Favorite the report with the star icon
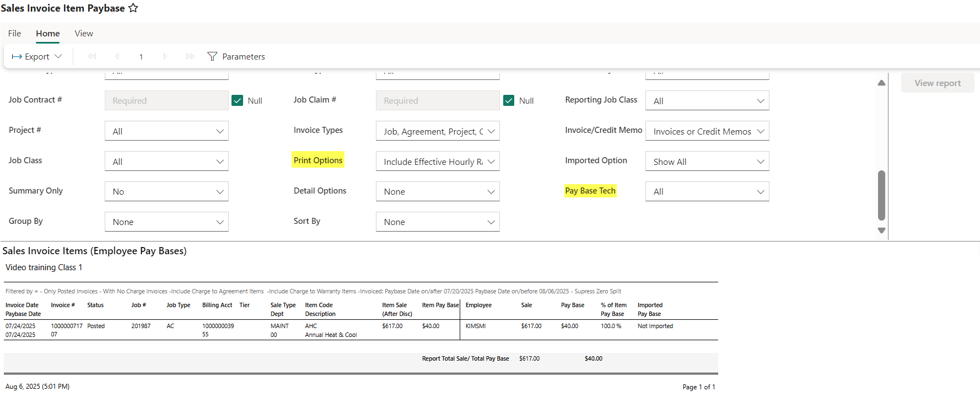Image resolution: width=980 pixels, height=402 pixels. click(x=133, y=8)
